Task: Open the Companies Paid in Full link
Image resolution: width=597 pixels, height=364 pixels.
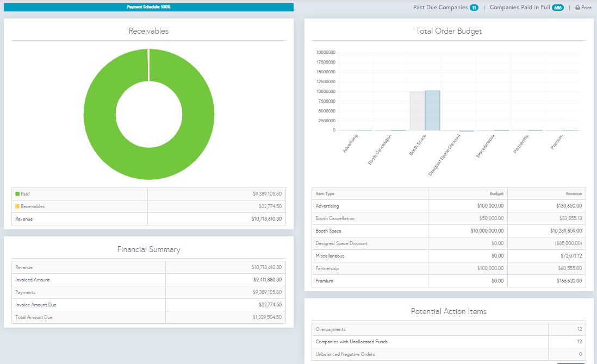Action: [519, 8]
